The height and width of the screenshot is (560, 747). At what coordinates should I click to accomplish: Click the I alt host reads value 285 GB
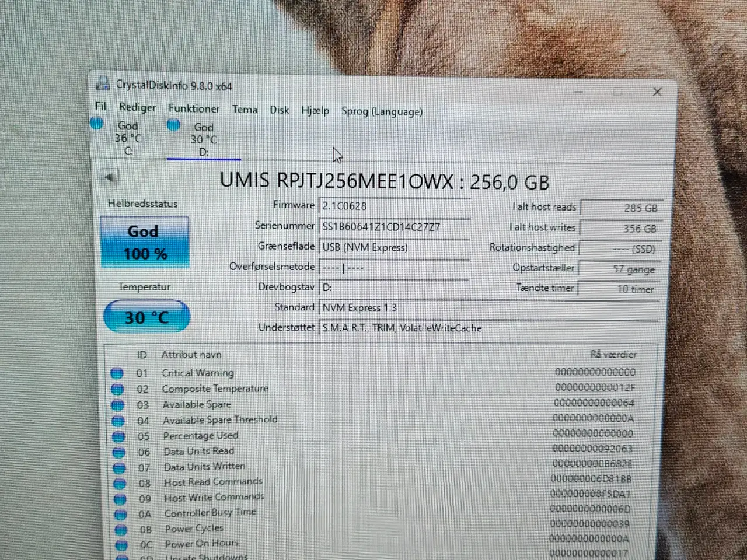pos(621,208)
